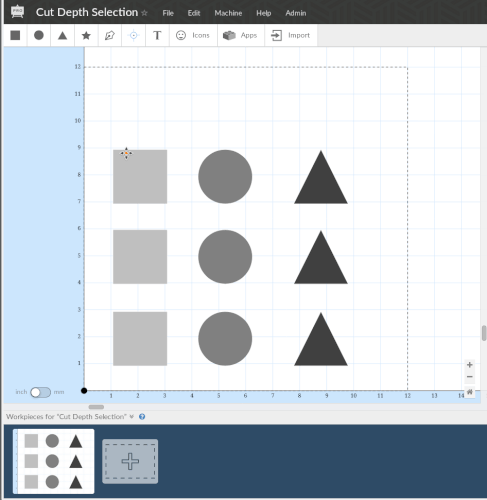Add a new workpiece
487x500 pixels.
pos(130,461)
